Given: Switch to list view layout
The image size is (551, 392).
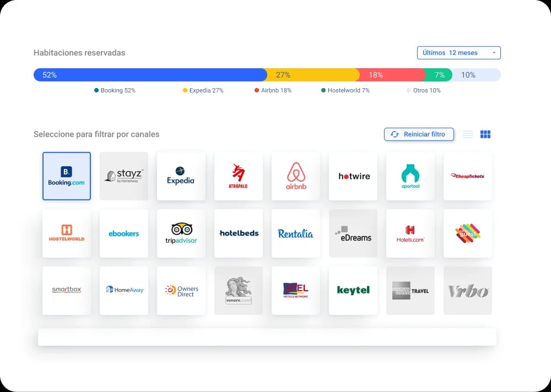Looking at the screenshot, I should point(467,134).
